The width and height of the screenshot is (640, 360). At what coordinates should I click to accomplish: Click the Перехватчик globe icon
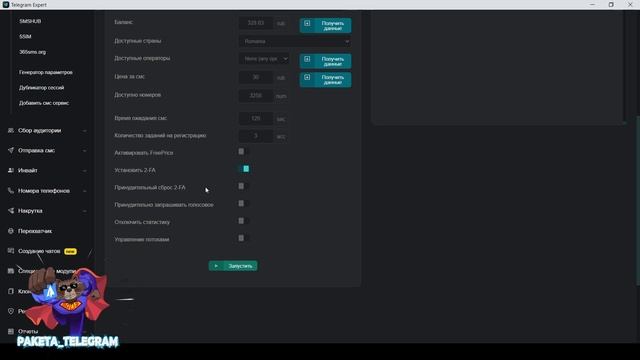pos(11,231)
